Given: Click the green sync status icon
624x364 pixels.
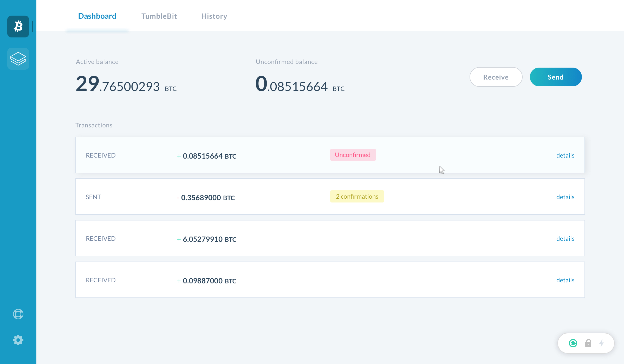Looking at the screenshot, I should 573,343.
